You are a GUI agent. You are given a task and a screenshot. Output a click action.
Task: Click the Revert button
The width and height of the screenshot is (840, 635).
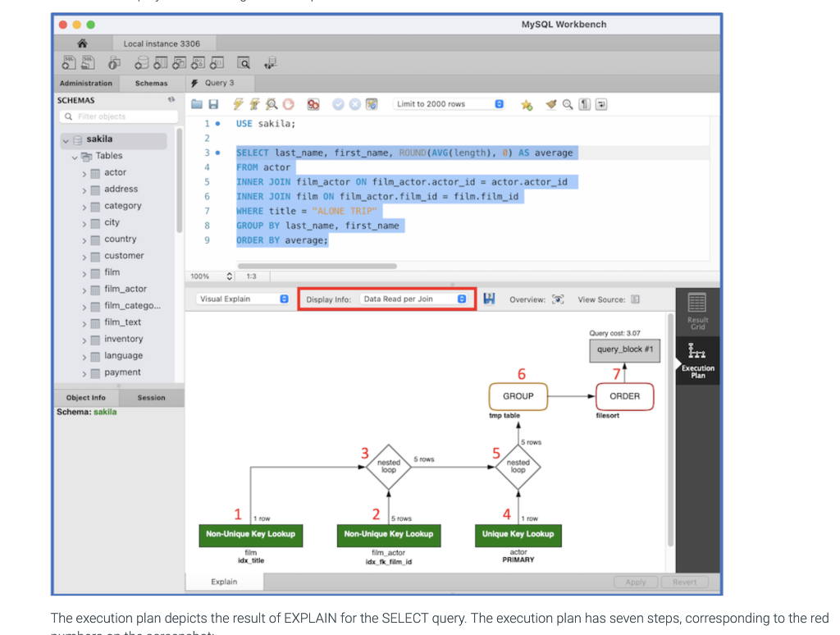point(685,582)
